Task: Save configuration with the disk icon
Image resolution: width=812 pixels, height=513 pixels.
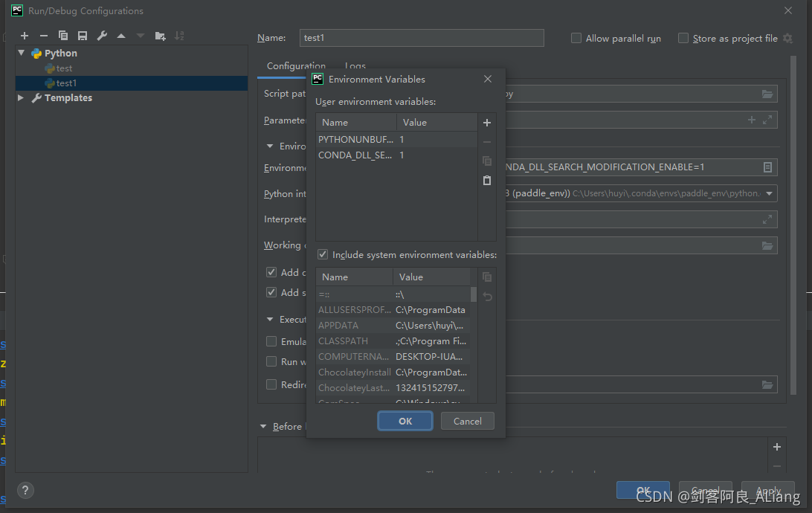Action: (83, 36)
